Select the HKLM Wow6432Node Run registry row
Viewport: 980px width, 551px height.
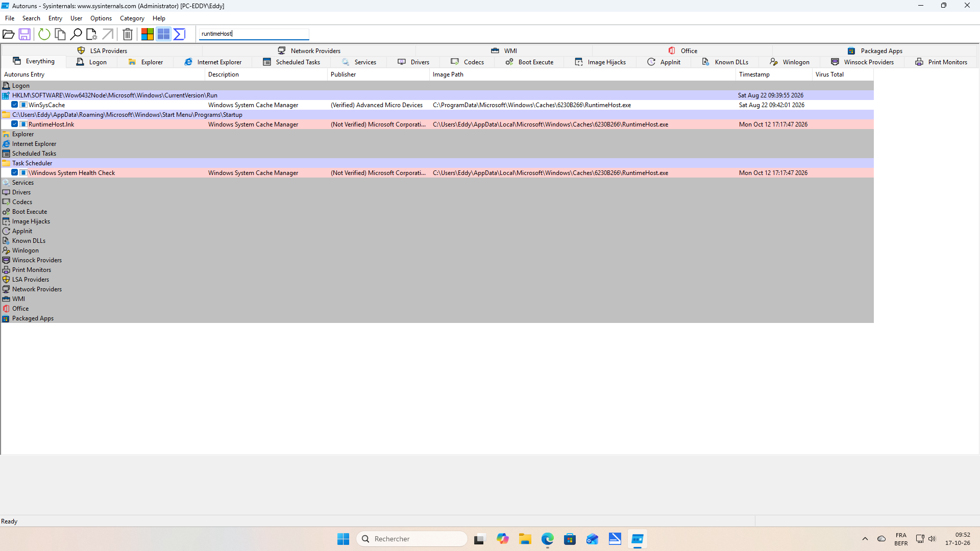437,95
